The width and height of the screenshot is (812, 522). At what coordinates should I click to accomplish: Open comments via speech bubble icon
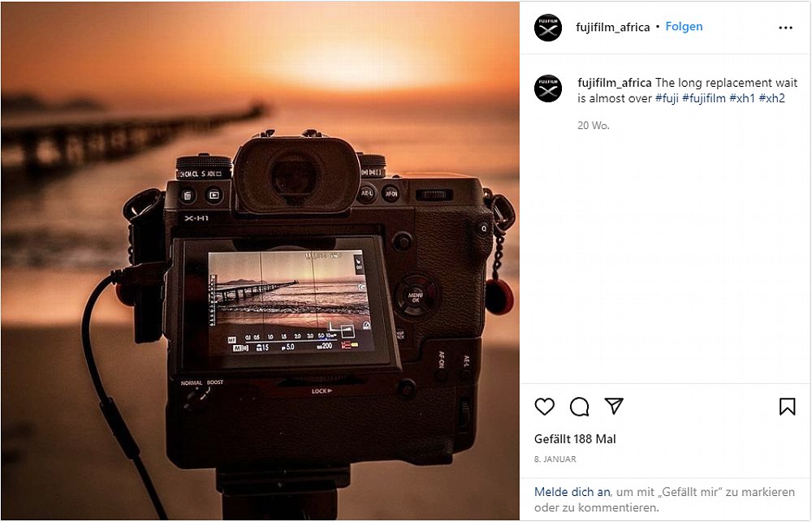pyautogui.click(x=579, y=407)
